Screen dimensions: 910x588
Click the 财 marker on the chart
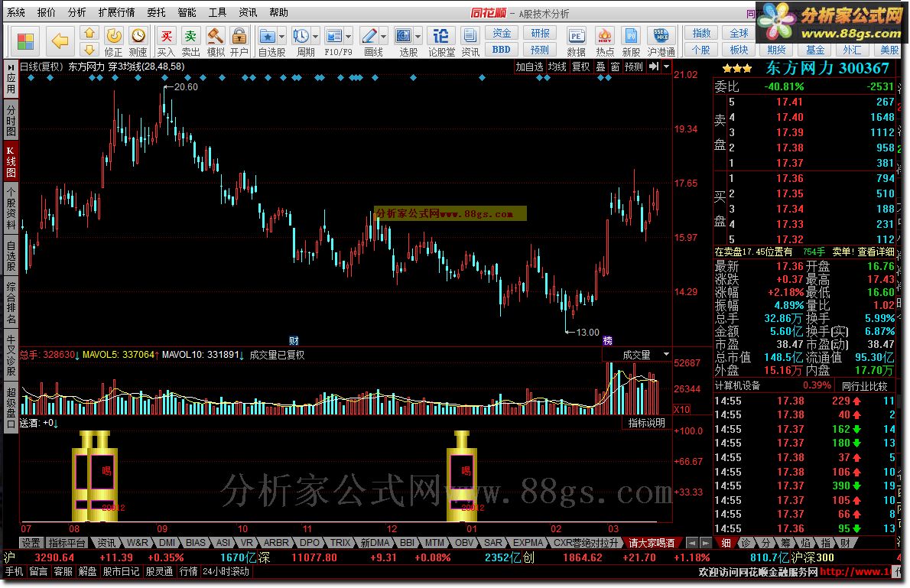click(294, 341)
